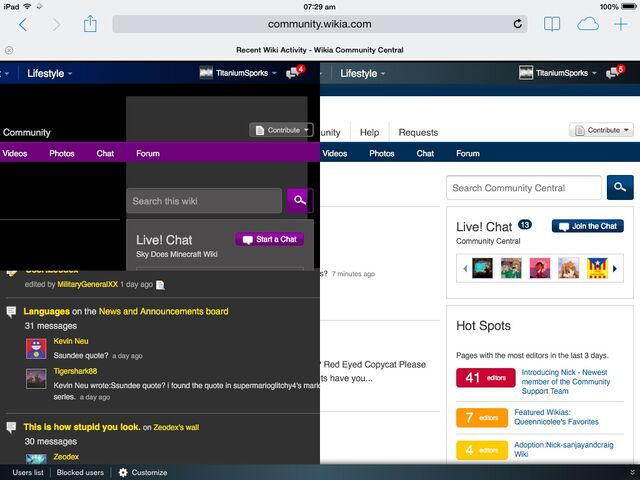Viewport: 640px width, 480px height.
Task: Open notifications icon with badge 4
Action: (x=296, y=72)
